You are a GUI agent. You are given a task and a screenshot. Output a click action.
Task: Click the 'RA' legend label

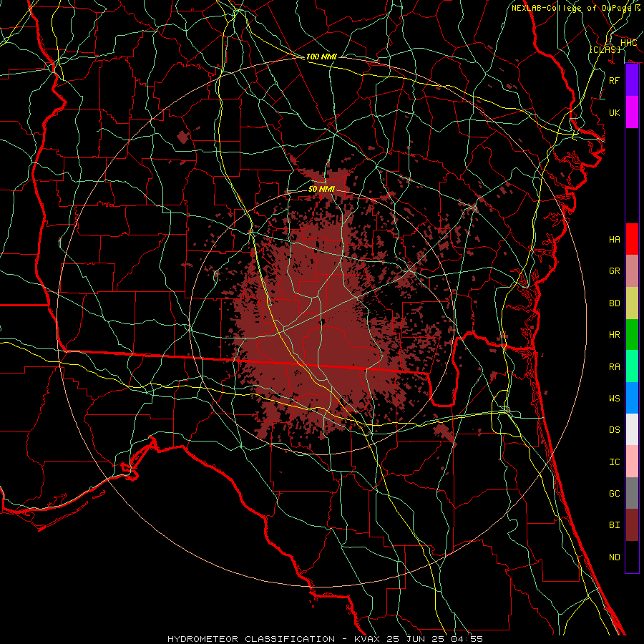(615, 367)
